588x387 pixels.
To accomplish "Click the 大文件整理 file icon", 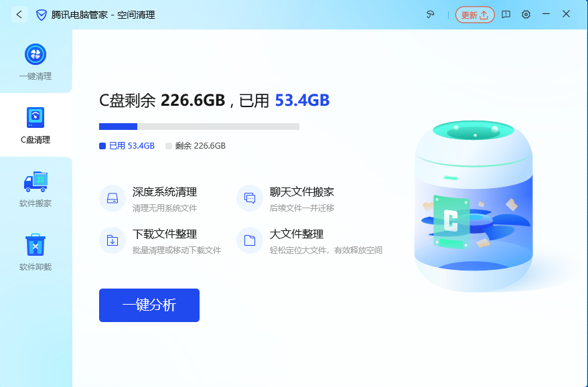I will coord(250,240).
